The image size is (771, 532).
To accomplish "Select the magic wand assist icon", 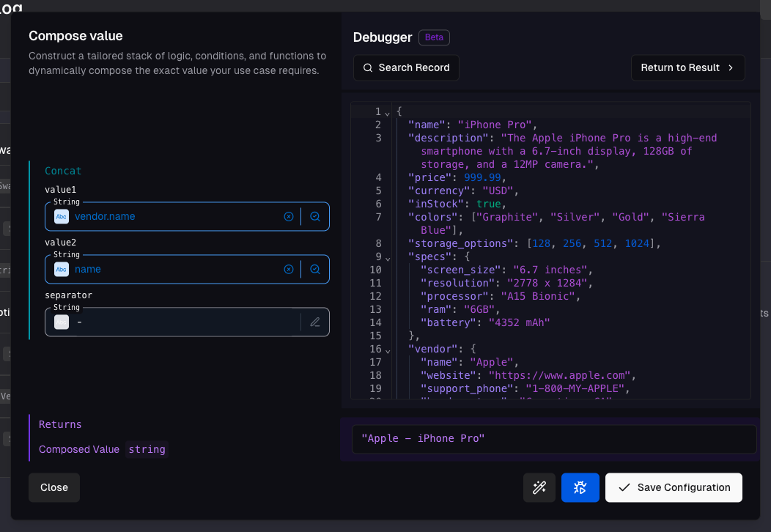I will click(x=539, y=487).
